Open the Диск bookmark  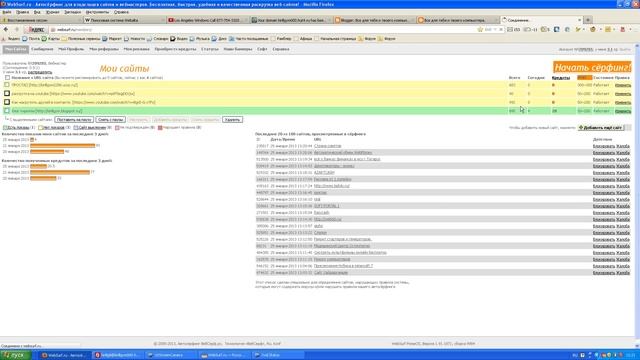tap(219, 39)
